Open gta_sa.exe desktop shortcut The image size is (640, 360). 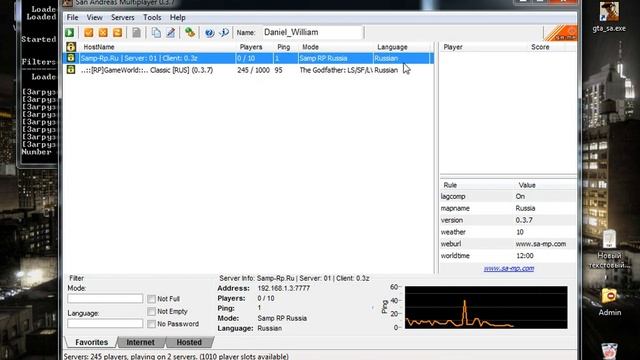pyautogui.click(x=609, y=16)
